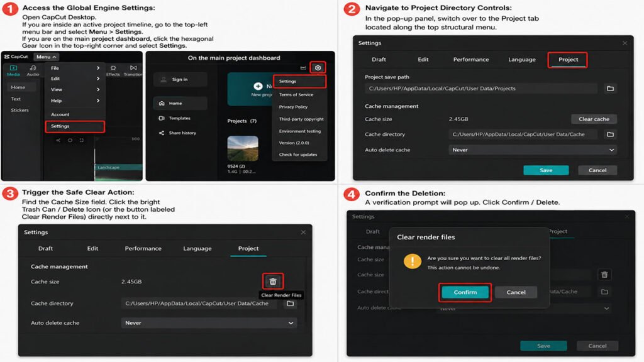Image resolution: width=644 pixels, height=362 pixels.
Task: Select Settings in the editor Menu list
Action: click(75, 126)
